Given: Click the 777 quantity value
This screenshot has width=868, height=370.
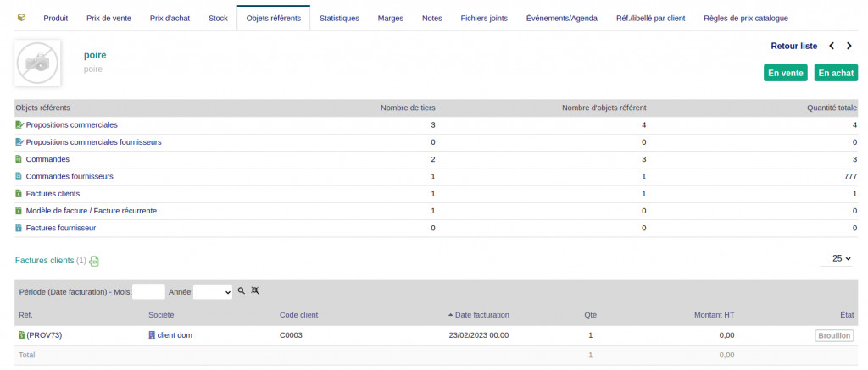Looking at the screenshot, I should tap(850, 176).
